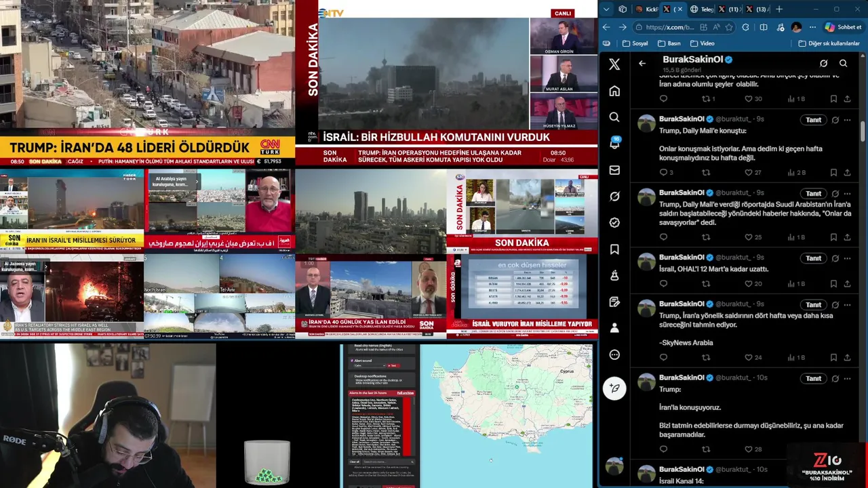Expand the Edge tab list chevron
The image size is (868, 488).
tap(606, 9)
